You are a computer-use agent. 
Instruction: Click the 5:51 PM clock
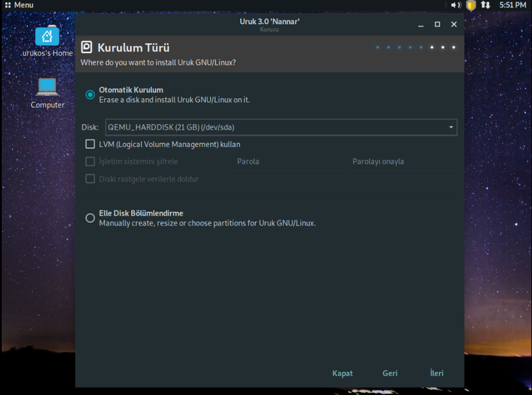click(x=513, y=5)
